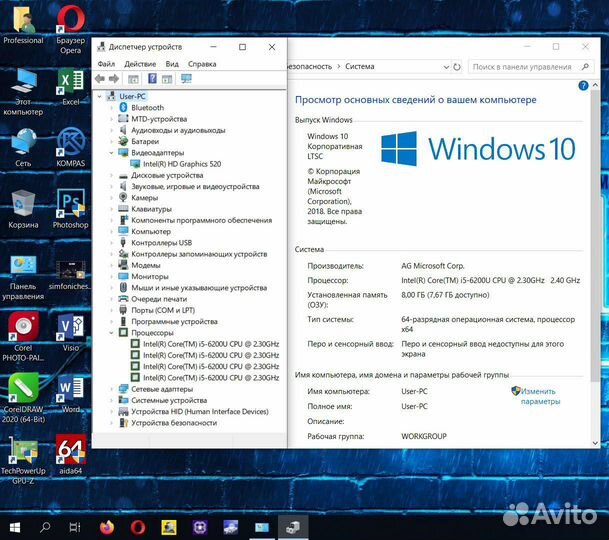Open the Excel desktop shortcut
Screen dimensions: 609x540
tap(71, 87)
